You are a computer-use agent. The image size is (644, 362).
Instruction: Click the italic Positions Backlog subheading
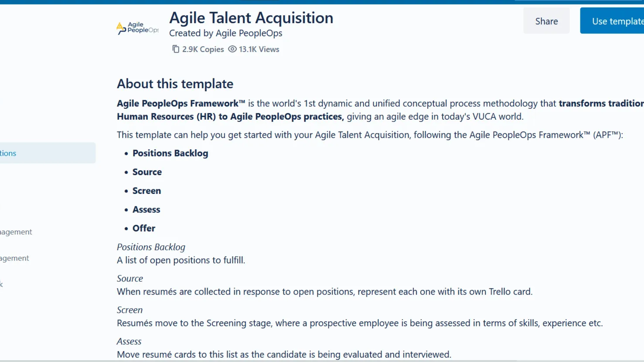[151, 247]
